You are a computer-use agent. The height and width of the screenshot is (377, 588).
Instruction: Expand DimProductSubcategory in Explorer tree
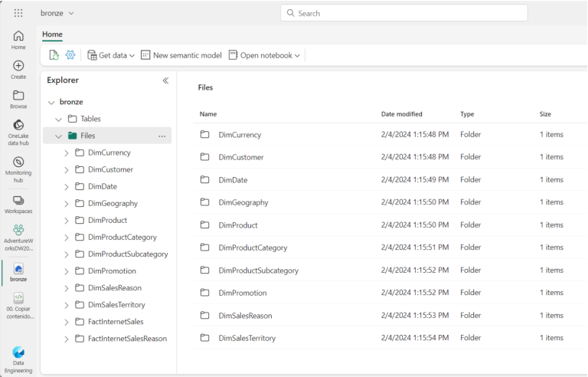(67, 254)
